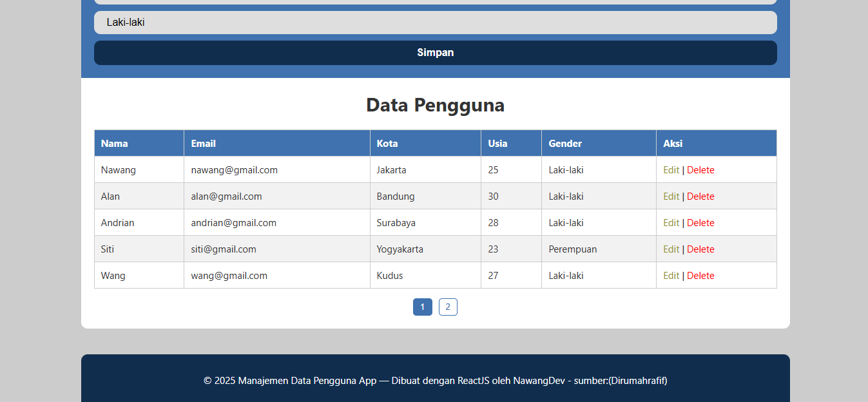The height and width of the screenshot is (402, 868).
Task: Click the Usia column header
Action: (497, 144)
